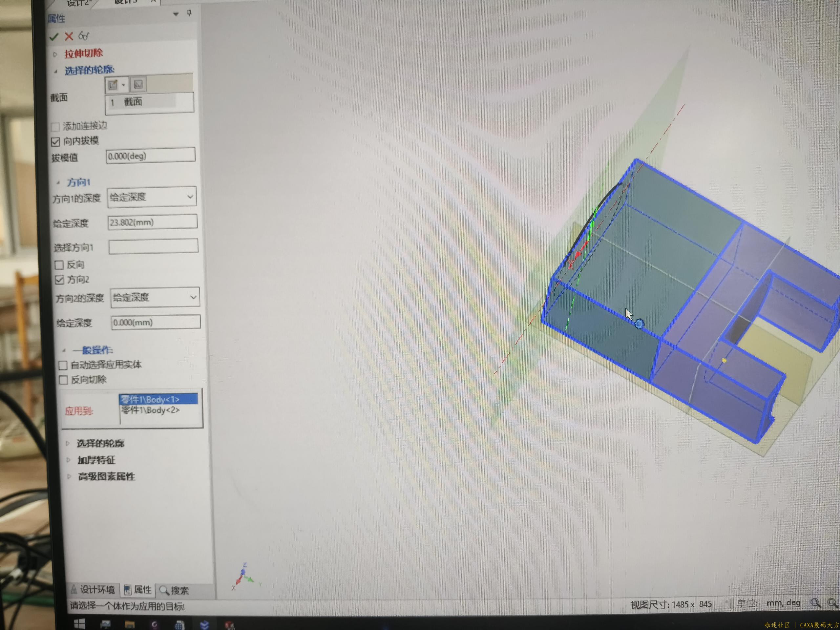Uncheck the 方向2 checkbox
Viewport: 840px width, 630px height.
coord(60,280)
